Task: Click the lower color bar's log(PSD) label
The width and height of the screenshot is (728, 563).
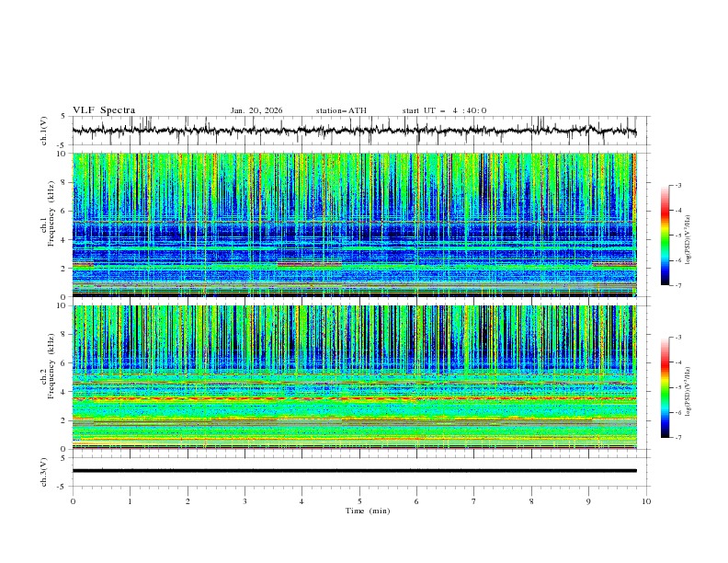Action: coord(688,392)
